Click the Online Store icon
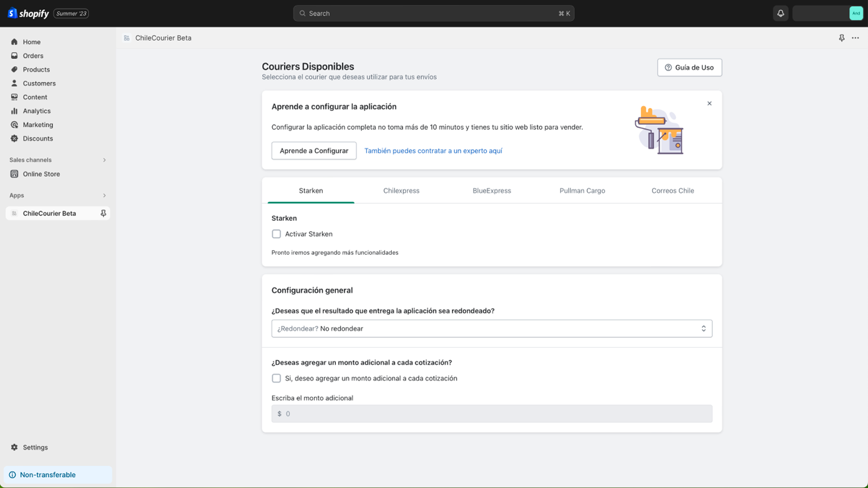The height and width of the screenshot is (488, 868). point(14,174)
